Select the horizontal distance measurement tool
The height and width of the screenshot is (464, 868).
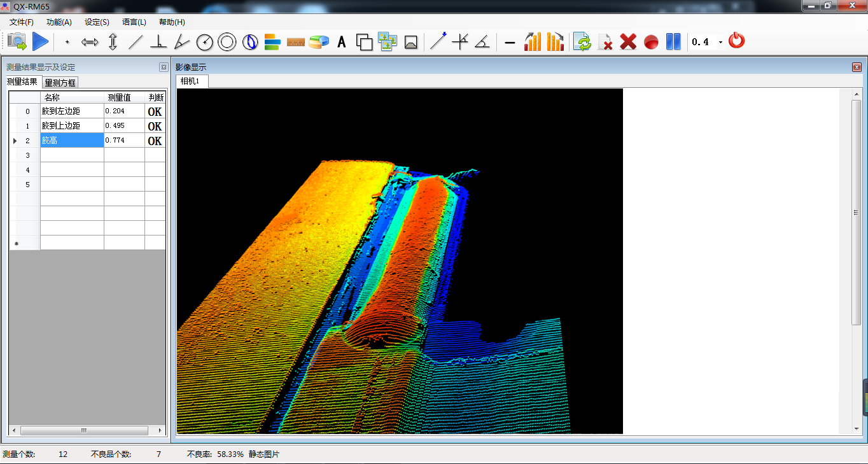click(90, 43)
